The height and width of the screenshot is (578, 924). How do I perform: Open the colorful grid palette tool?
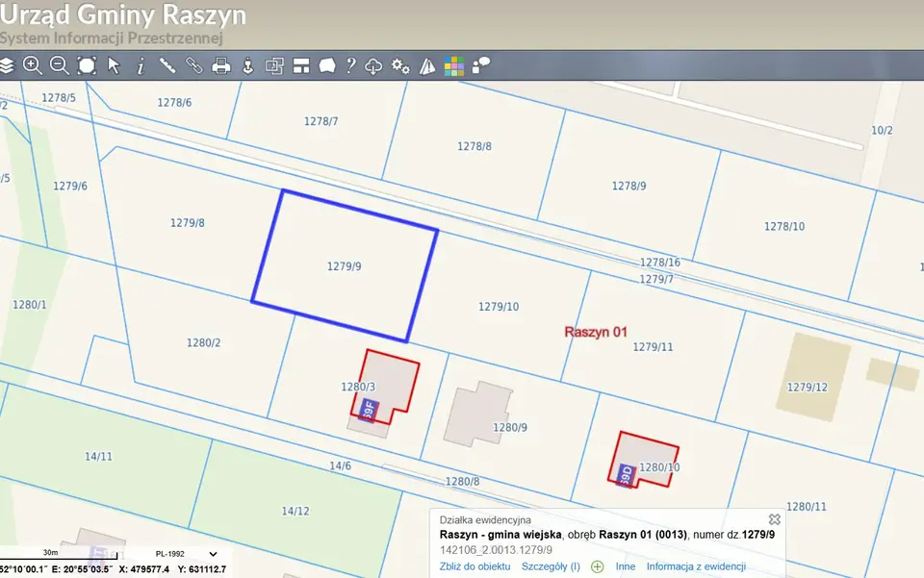click(453, 66)
